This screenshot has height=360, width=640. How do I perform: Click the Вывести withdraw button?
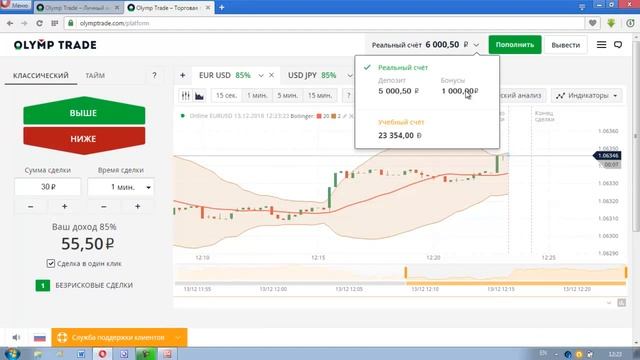(565, 45)
